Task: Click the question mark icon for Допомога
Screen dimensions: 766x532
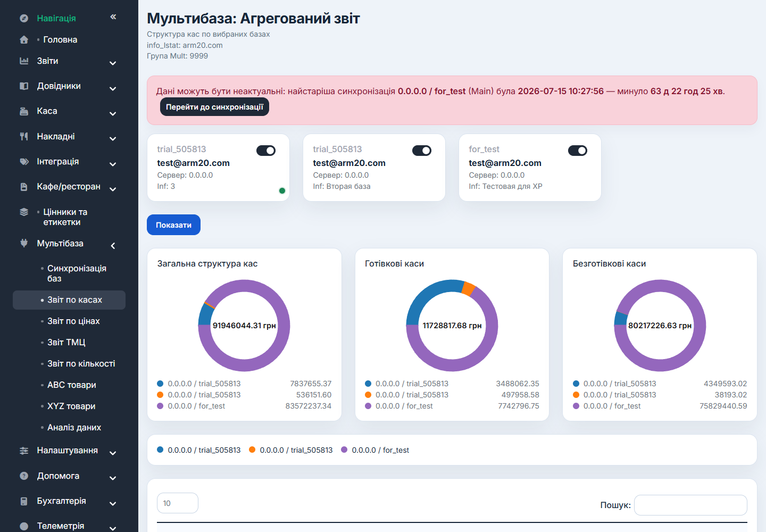Action: [x=24, y=476]
